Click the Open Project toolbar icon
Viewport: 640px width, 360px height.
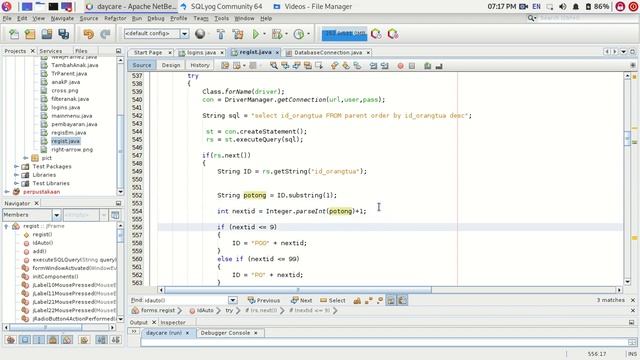(x=47, y=34)
